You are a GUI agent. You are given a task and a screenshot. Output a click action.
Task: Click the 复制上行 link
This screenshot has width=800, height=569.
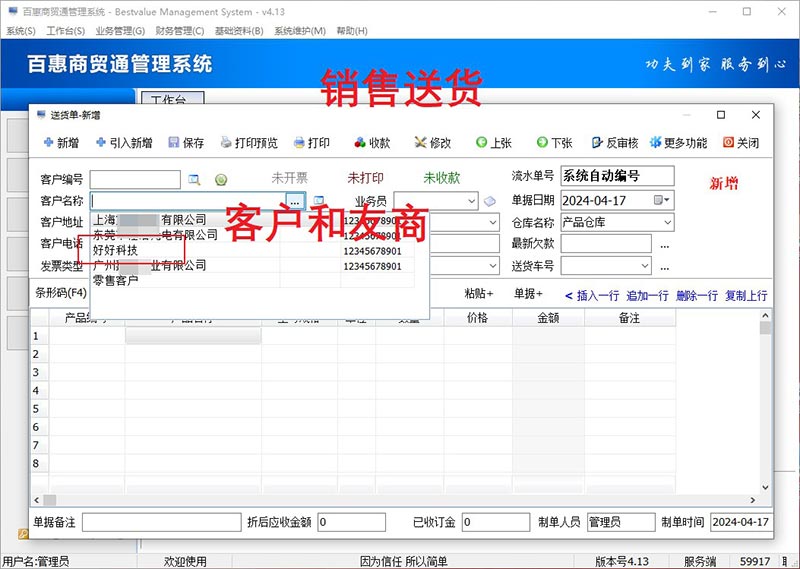click(x=746, y=295)
